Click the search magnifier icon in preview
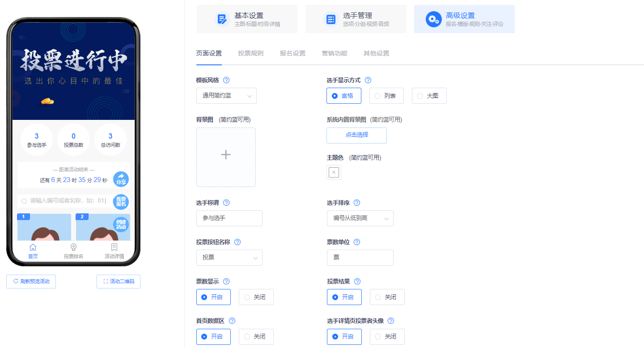Viewport: 644px width, 348px height. click(24, 201)
